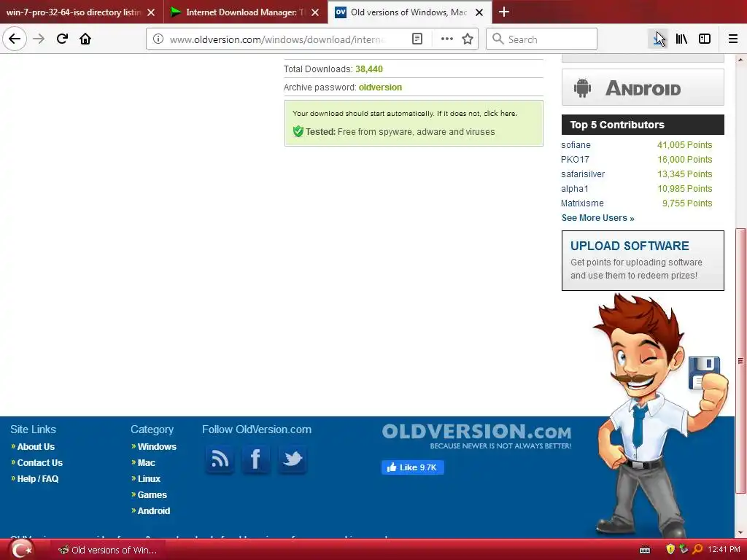Click the green Tested shield icon
747x560 pixels.
click(x=298, y=131)
